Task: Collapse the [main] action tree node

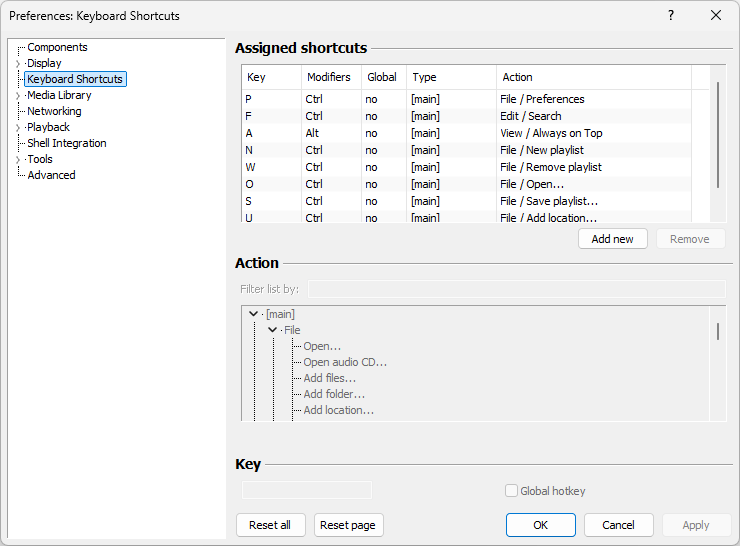Action: click(254, 314)
